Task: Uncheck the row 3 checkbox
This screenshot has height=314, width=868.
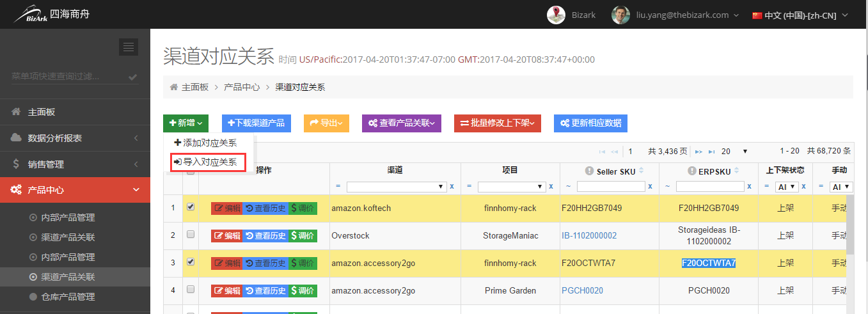Action: click(x=190, y=262)
